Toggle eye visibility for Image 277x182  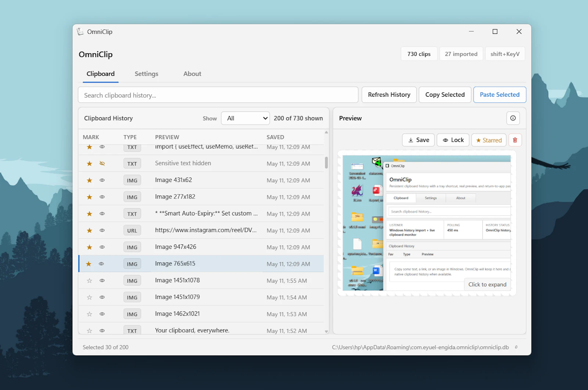tap(102, 197)
